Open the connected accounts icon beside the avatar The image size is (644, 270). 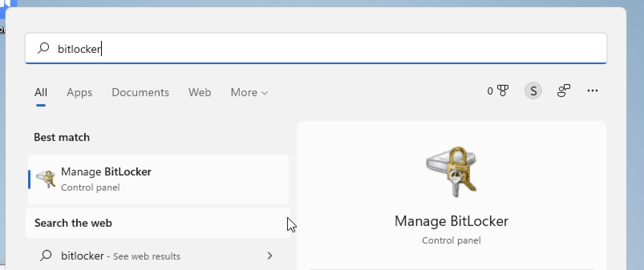pos(564,91)
